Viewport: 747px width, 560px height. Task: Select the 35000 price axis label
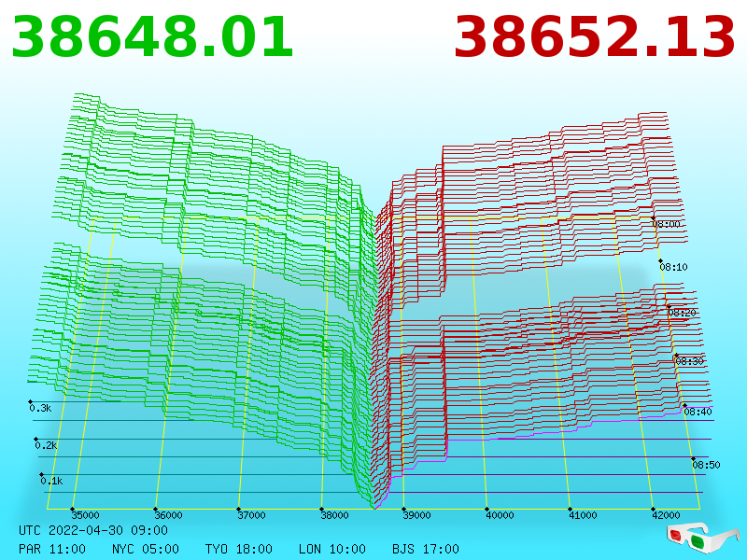click(85, 515)
